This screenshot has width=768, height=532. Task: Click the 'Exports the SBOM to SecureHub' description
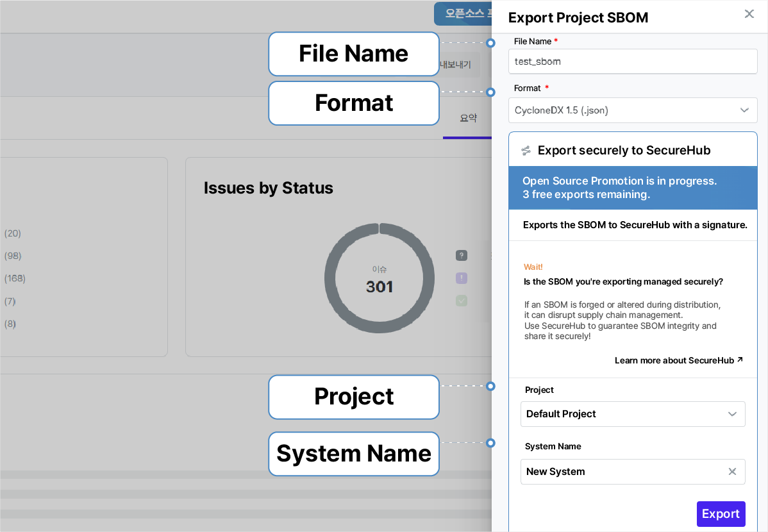(635, 226)
